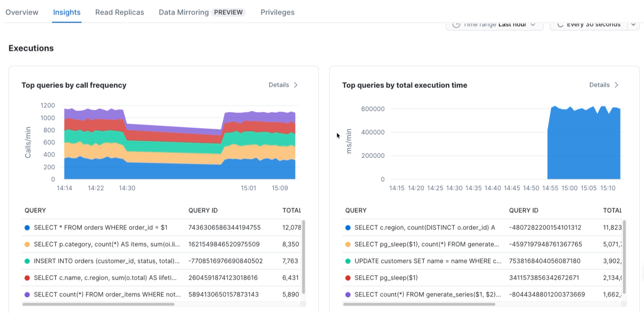Select the Insights tab

(x=67, y=12)
